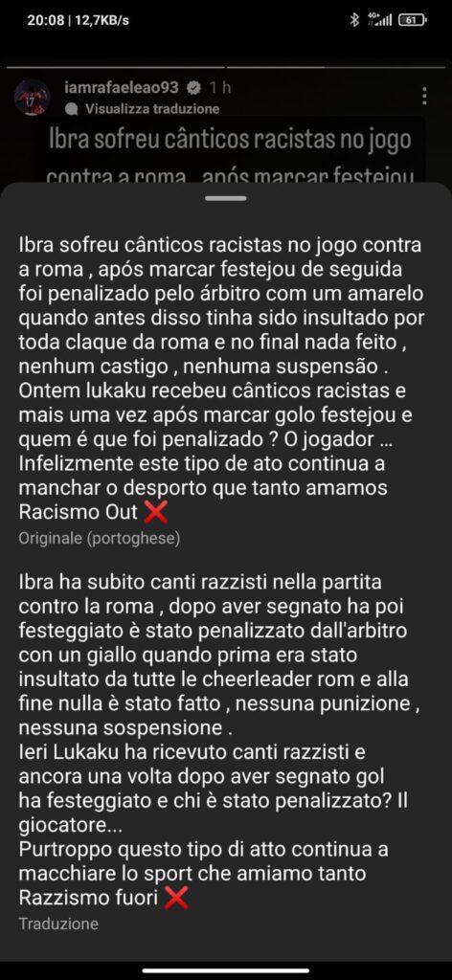452x980 pixels.
Task: Tap the first story progress bar segment
Action: pyautogui.click(x=116, y=66)
